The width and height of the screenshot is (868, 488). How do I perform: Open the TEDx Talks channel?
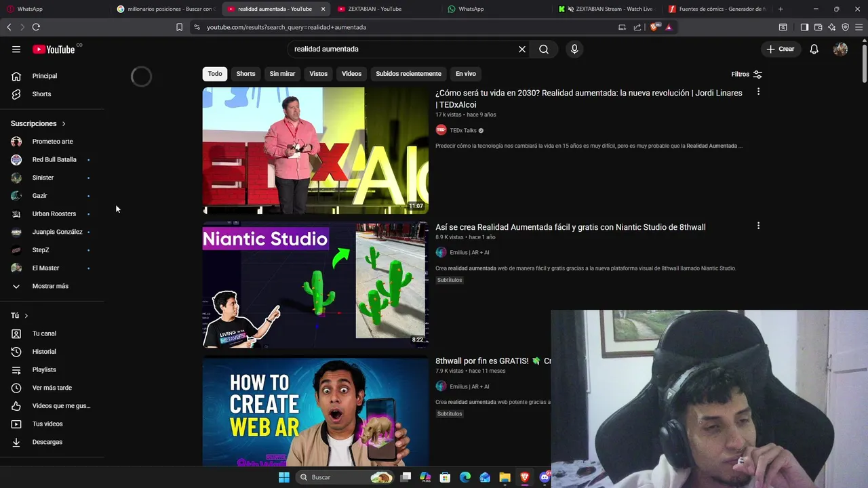pyautogui.click(x=463, y=130)
